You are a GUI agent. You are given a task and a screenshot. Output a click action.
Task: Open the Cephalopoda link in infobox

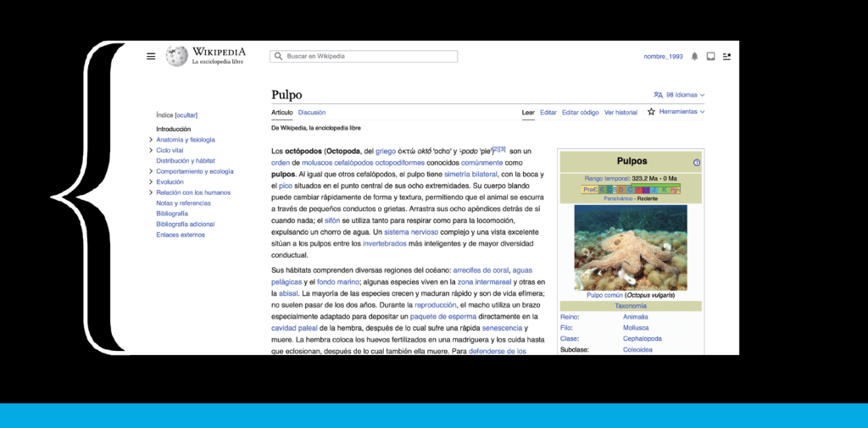pyautogui.click(x=643, y=339)
